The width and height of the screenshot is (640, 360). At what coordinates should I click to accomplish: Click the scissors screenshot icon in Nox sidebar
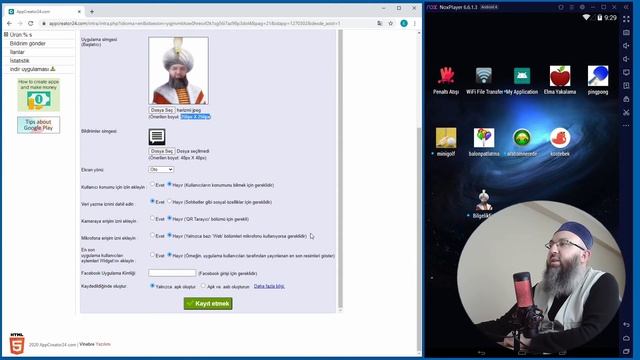[627, 112]
